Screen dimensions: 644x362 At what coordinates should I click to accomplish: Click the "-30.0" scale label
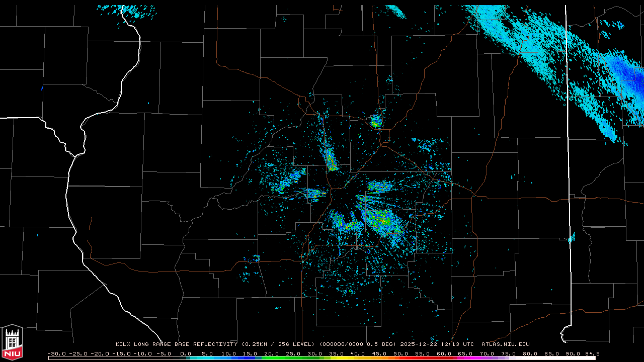point(56,353)
